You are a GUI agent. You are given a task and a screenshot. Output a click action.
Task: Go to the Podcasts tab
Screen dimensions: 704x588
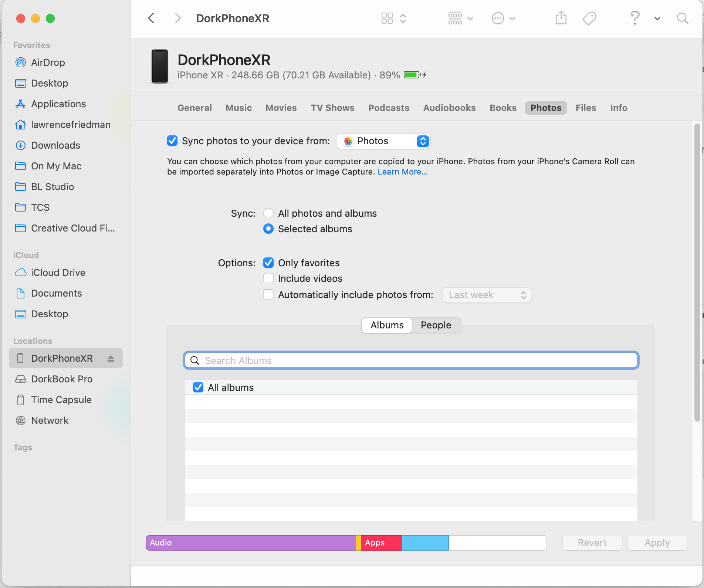tap(389, 108)
